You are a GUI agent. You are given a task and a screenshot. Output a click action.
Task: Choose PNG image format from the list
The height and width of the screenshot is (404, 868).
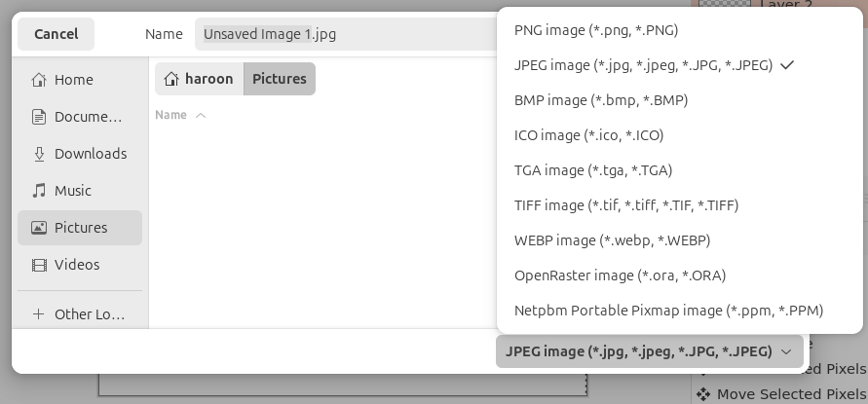595,30
